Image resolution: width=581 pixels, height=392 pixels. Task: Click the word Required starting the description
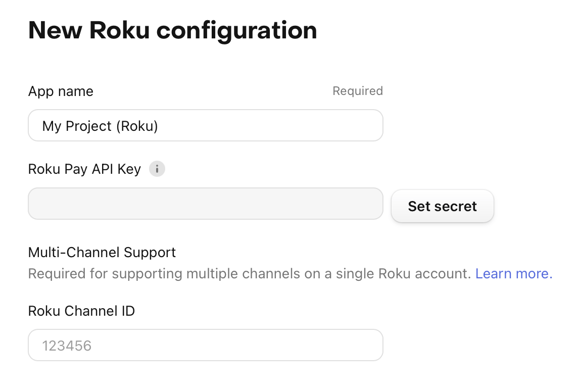[x=57, y=274]
